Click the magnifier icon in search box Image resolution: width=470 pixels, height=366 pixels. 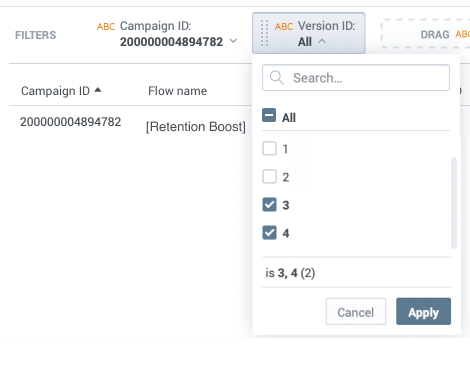[x=277, y=78]
